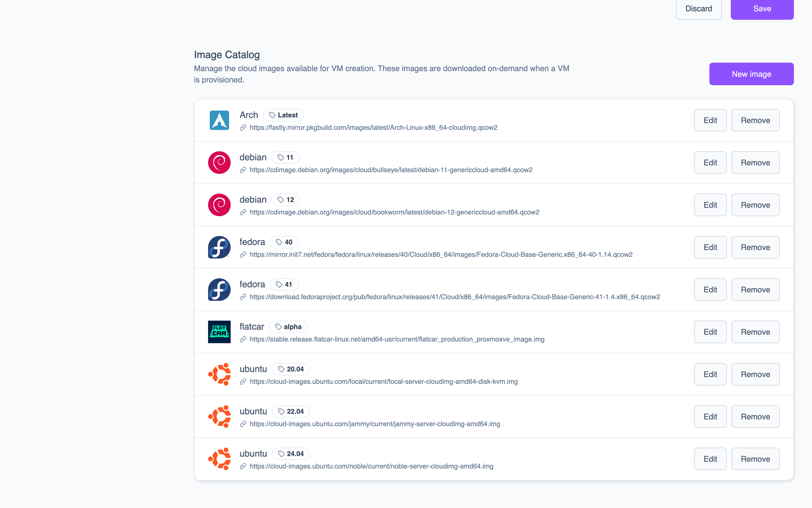Click the ubuntu 20.04 version tag number

pos(295,369)
